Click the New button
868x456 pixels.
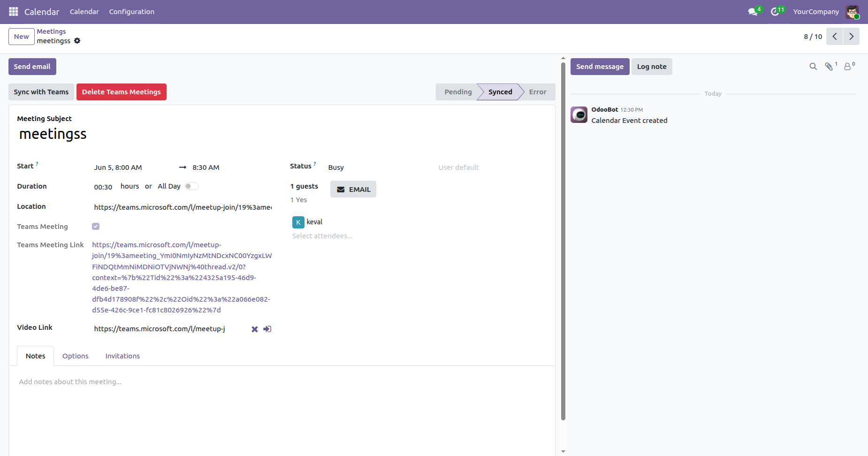click(22, 37)
